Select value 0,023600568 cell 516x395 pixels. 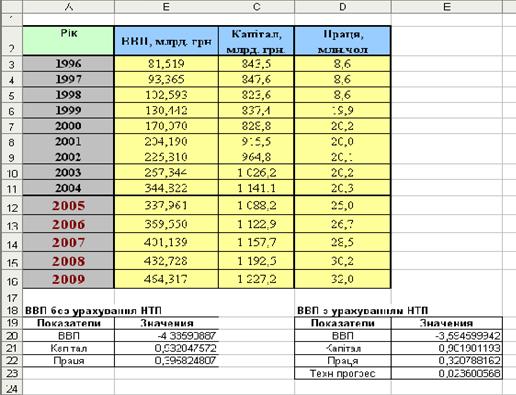447,373
